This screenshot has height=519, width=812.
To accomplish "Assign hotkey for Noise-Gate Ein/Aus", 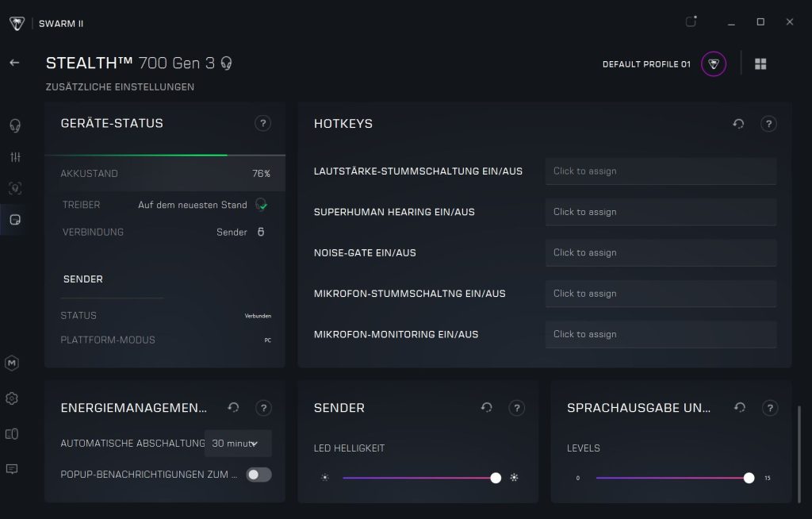I will click(661, 252).
